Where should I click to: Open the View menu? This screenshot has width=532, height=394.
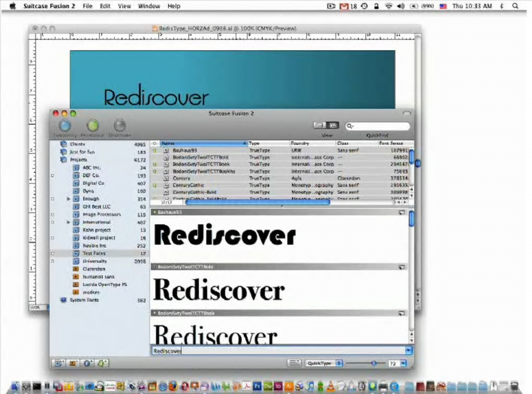[124, 6]
